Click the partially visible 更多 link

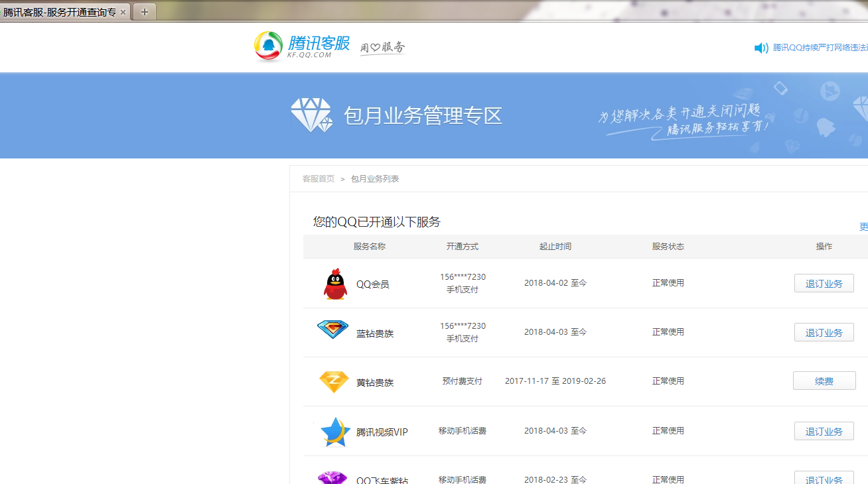(863, 227)
